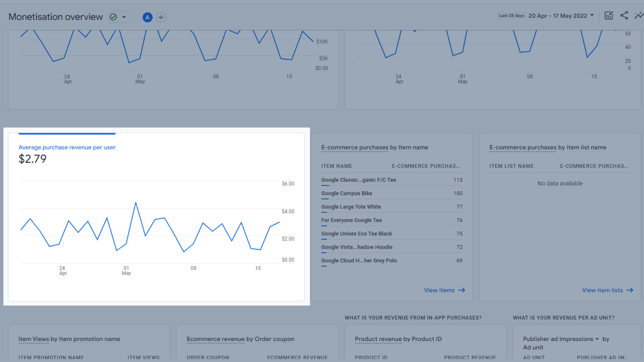Click the View items arrow icon
Viewport: 644px width, 362px height.
click(462, 290)
